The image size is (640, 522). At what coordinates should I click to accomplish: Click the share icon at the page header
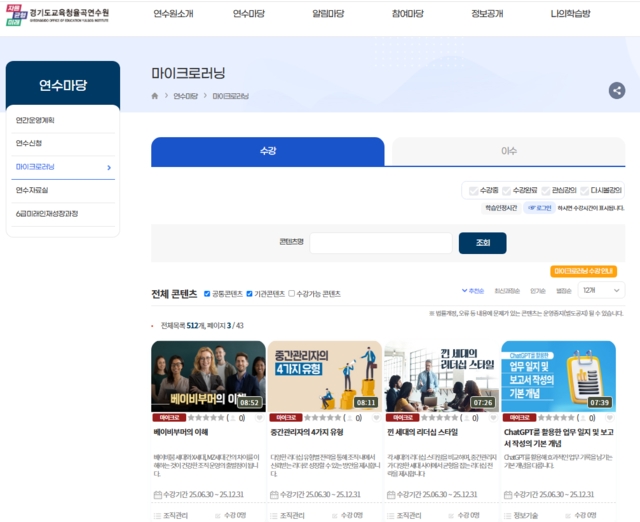click(616, 90)
